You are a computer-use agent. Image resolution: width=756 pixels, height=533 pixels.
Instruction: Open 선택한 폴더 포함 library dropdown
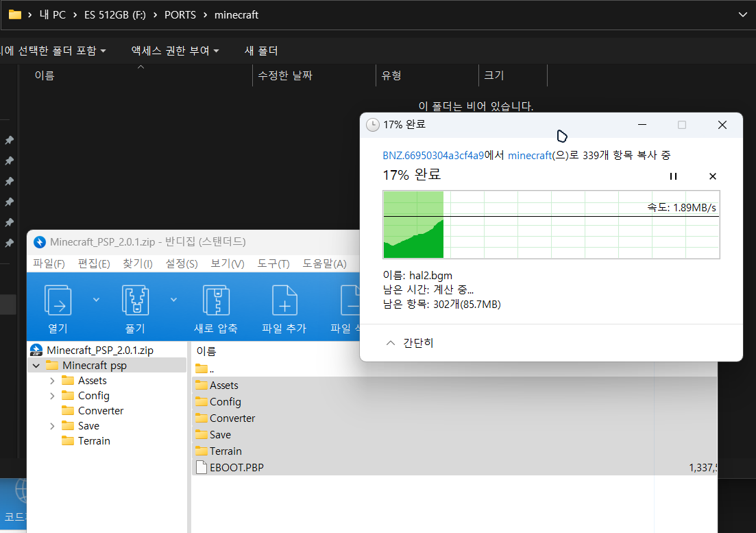pyautogui.click(x=53, y=51)
